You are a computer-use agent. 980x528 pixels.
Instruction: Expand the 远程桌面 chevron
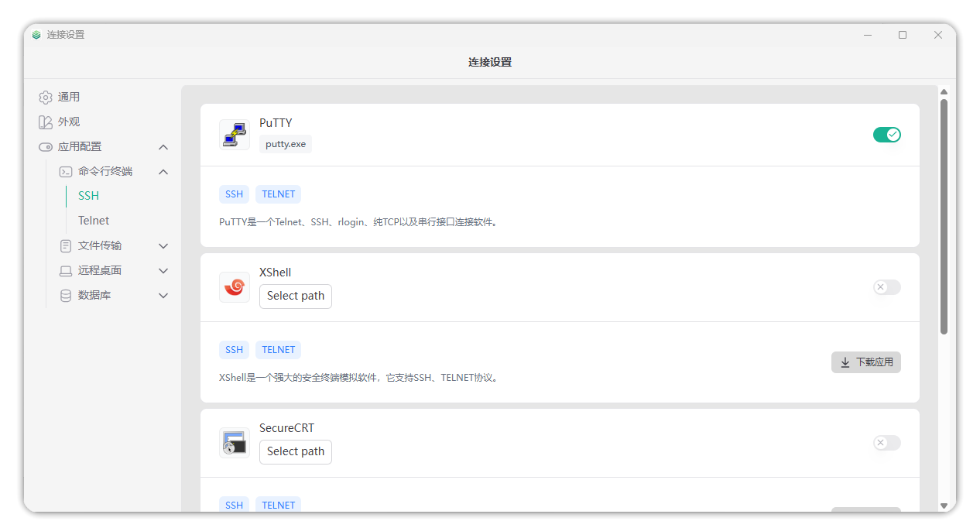[163, 271]
